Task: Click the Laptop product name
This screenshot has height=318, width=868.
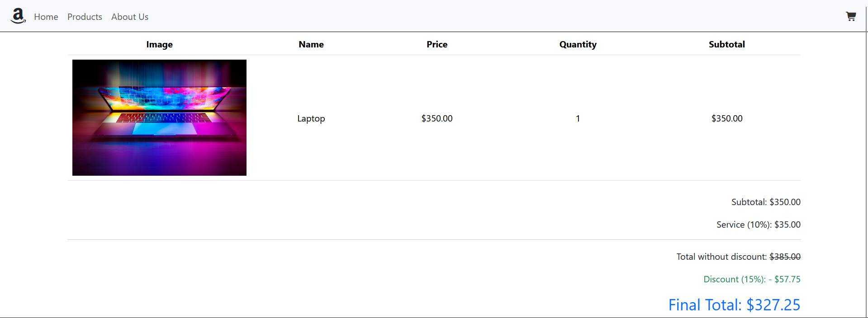Action: tap(311, 118)
